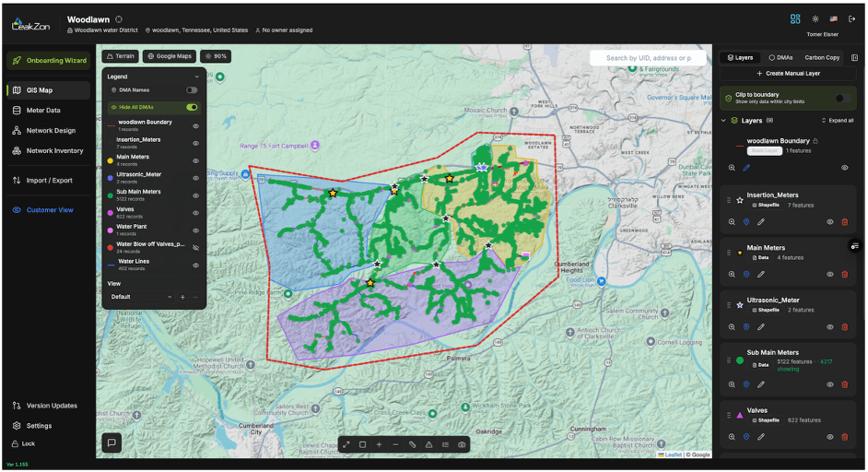868x472 pixels.
Task: Zoom out with minus icon on map toolbar
Action: point(395,444)
